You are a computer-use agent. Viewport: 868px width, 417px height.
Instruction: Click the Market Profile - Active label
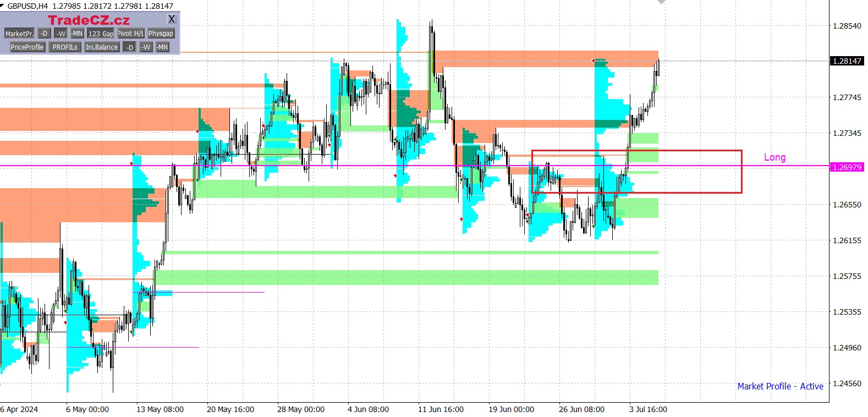pyautogui.click(x=780, y=386)
